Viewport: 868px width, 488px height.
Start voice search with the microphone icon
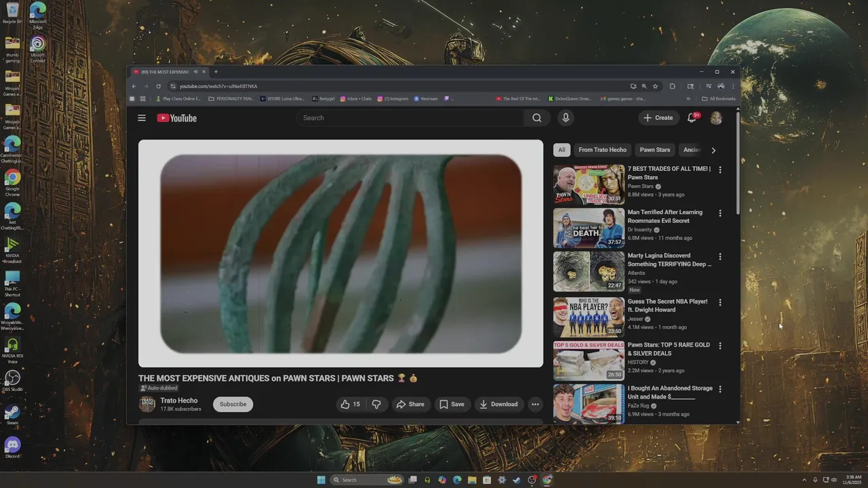(566, 118)
